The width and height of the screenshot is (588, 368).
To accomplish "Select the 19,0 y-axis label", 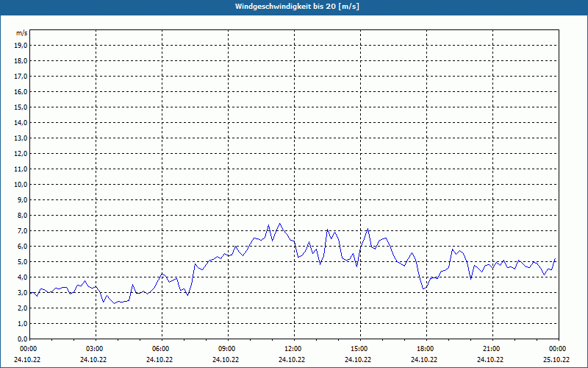I will coord(21,46).
